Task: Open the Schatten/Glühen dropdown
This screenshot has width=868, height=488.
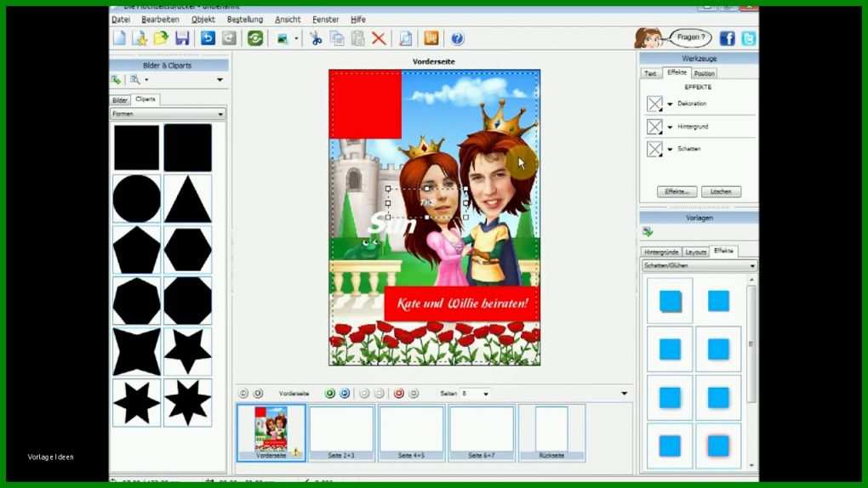Action: (700, 265)
